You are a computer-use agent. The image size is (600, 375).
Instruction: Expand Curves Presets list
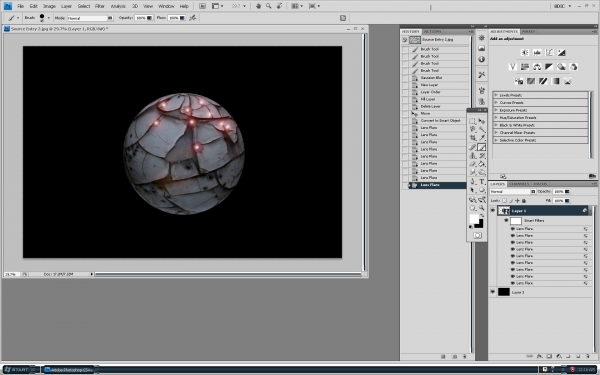(496, 103)
